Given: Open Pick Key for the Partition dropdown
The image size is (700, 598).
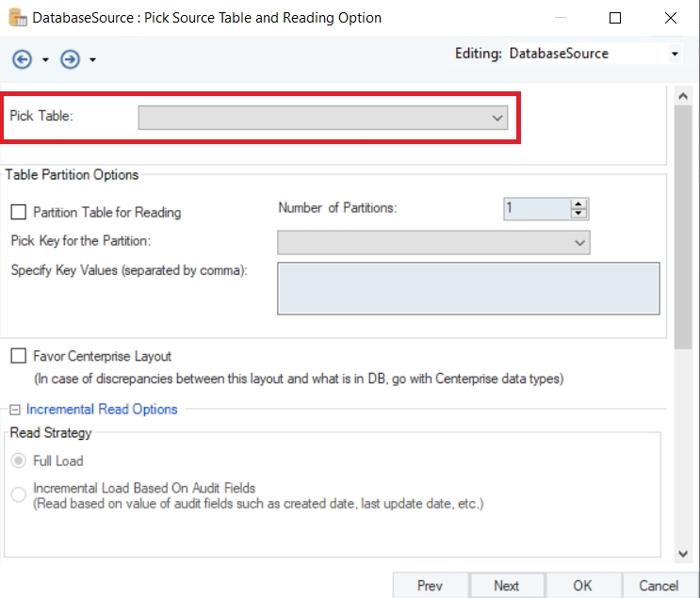Looking at the screenshot, I should tap(433, 243).
